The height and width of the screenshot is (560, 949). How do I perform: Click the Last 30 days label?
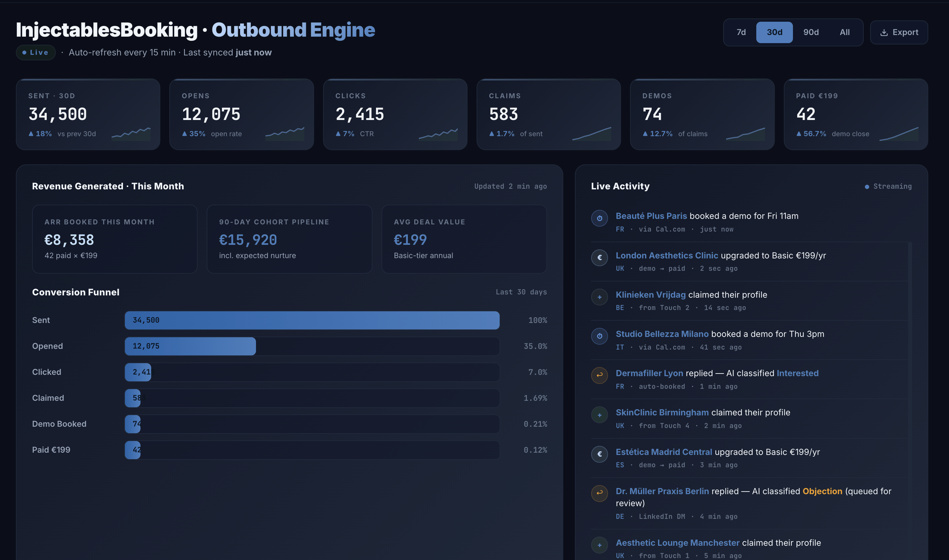pos(521,292)
